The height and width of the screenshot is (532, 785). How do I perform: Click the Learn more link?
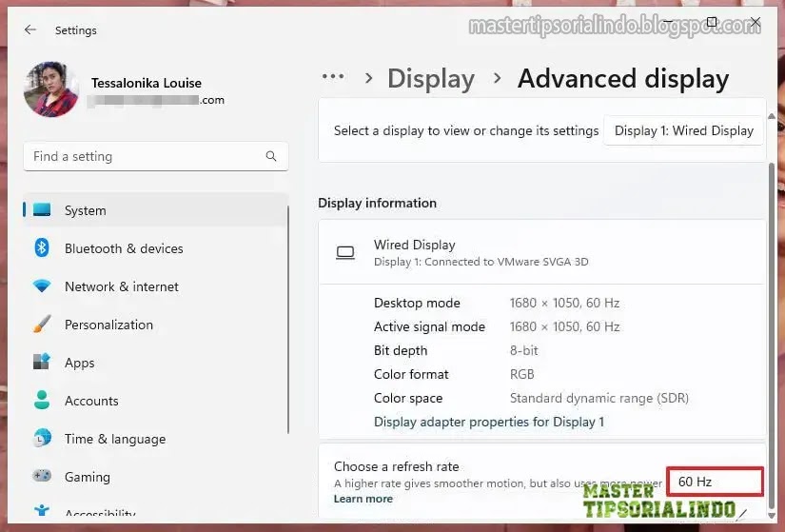point(363,499)
